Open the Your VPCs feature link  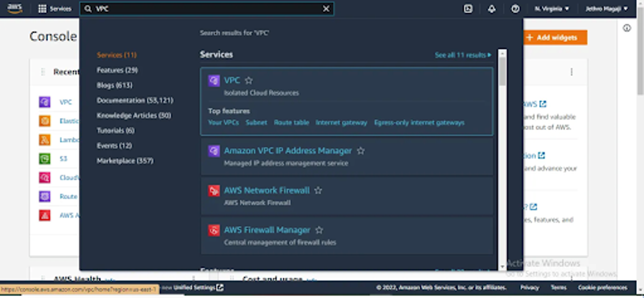tap(223, 123)
